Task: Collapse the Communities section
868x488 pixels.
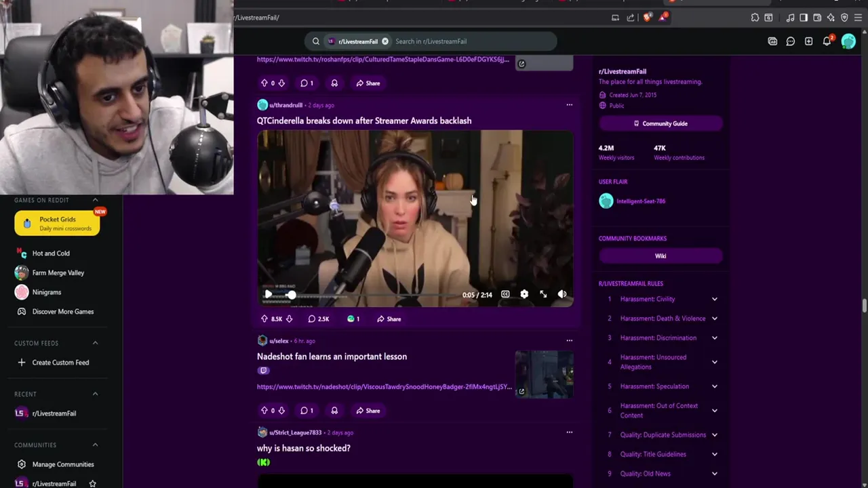Action: tap(95, 445)
